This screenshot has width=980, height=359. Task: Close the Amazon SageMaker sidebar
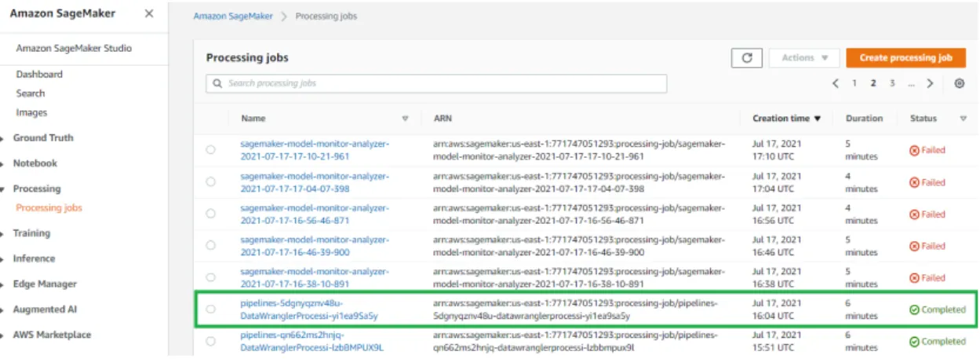[149, 13]
